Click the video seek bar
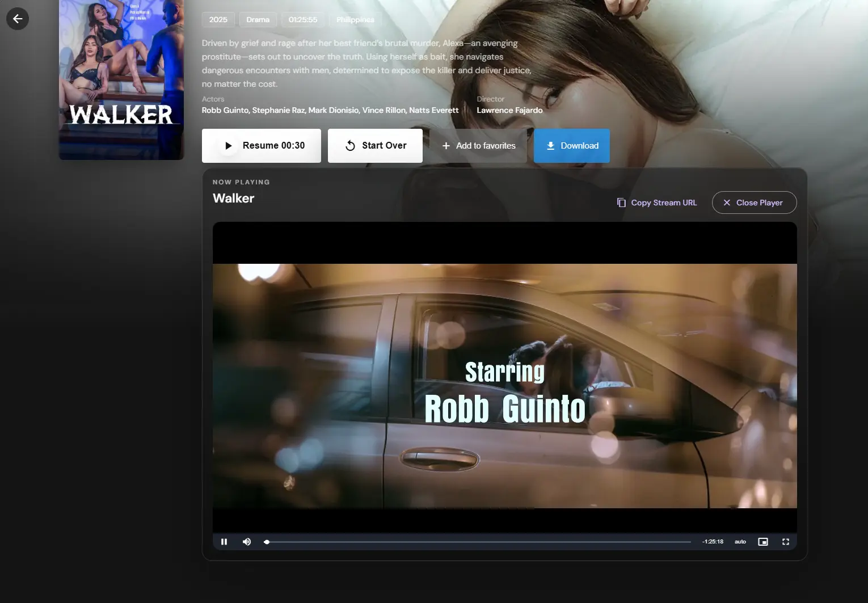The width and height of the screenshot is (868, 603). point(477,542)
